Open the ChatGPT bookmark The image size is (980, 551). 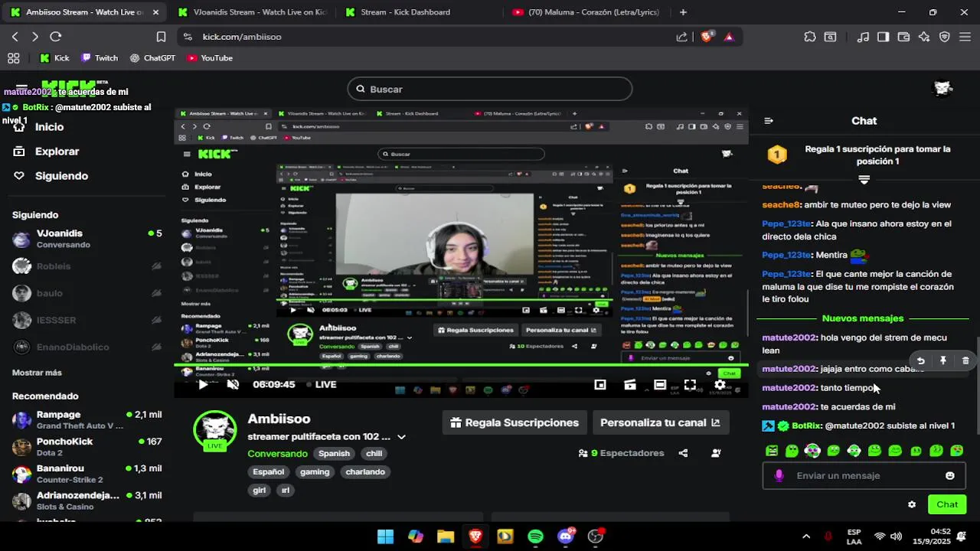[152, 58]
